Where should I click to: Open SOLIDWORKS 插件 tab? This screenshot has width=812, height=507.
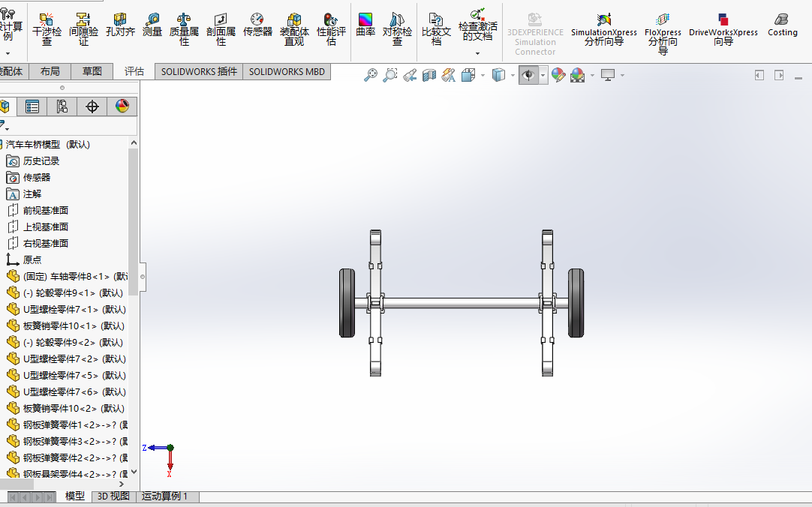[x=199, y=71]
